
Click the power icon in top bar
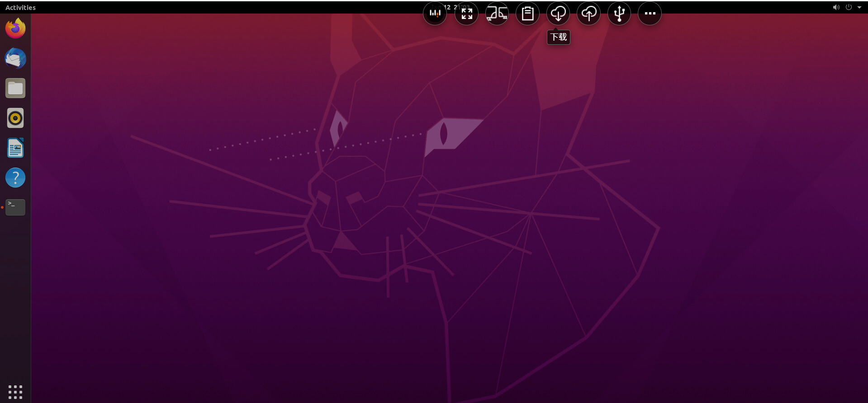(849, 7)
